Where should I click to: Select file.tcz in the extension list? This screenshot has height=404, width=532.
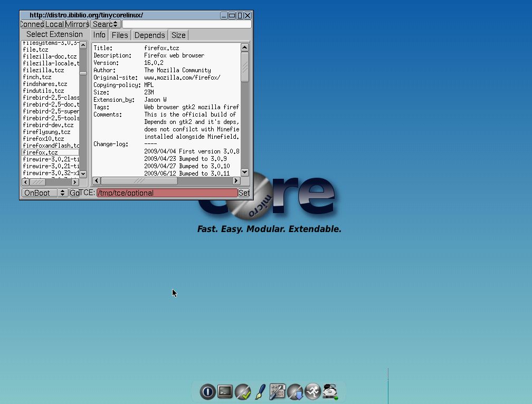51,50
